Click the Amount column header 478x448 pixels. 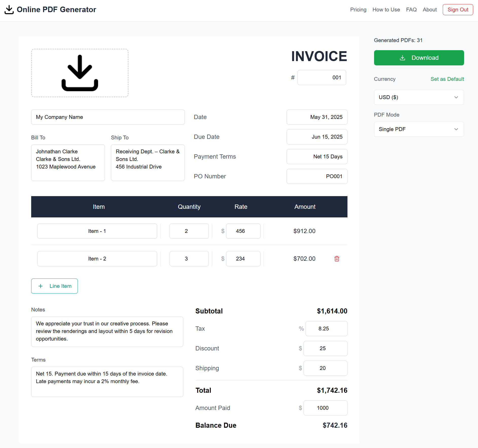(305, 207)
